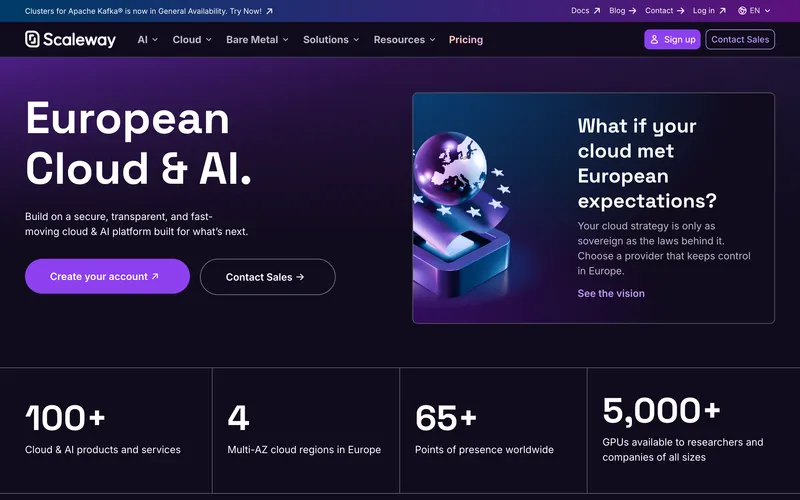Click the Scaleway wordmark
Image resolution: width=800 pixels, height=500 pixels.
pyautogui.click(x=80, y=39)
